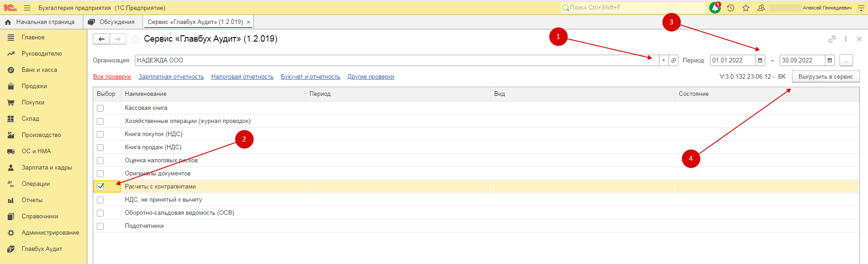This screenshot has height=264, width=868.
Task: Open period selection ellipsis button
Action: point(846,61)
